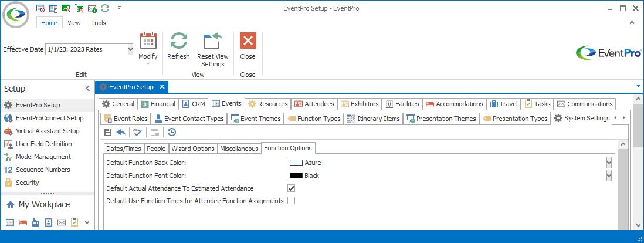Open EventProConnect Setup in sidebar

coord(48,118)
